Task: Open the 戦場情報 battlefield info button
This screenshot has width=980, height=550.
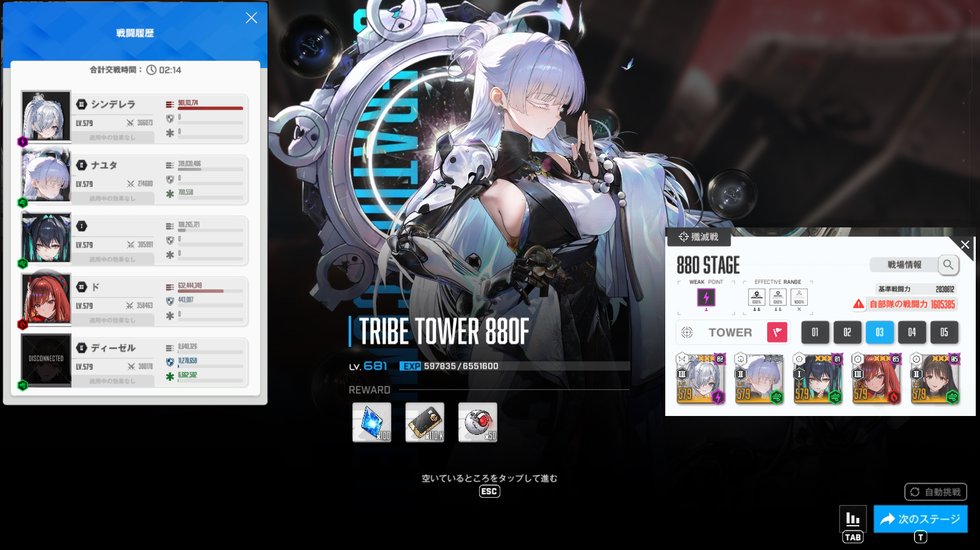Action: pyautogui.click(x=904, y=264)
